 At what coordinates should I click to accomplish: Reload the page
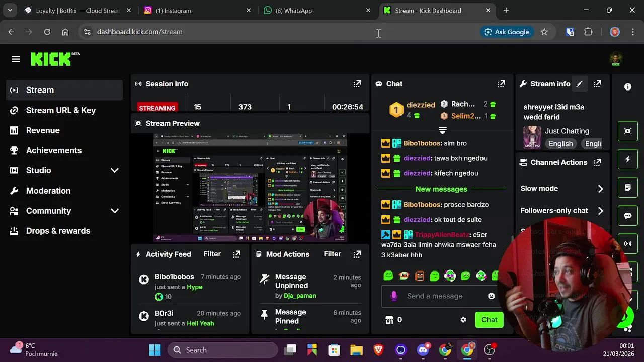(47, 32)
